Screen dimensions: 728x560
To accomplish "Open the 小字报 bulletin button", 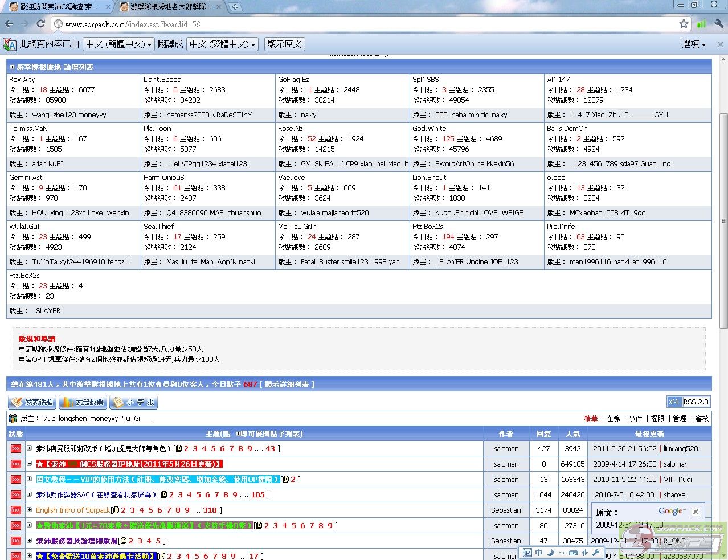I will coord(133,402).
